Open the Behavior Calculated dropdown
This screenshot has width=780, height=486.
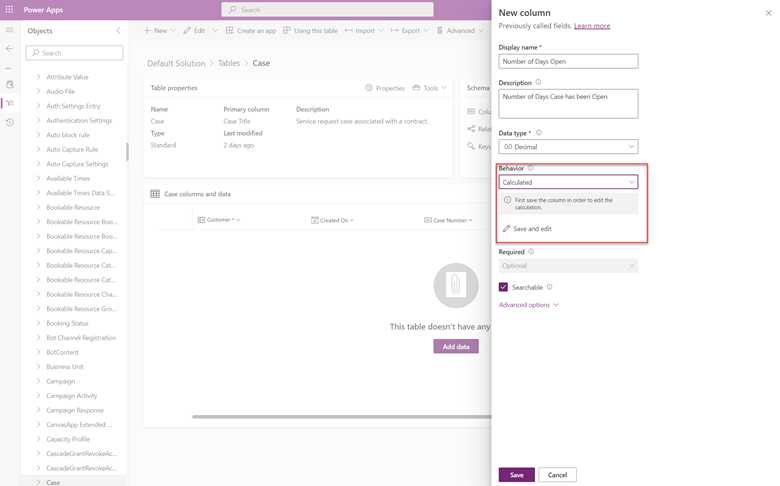pyautogui.click(x=568, y=182)
